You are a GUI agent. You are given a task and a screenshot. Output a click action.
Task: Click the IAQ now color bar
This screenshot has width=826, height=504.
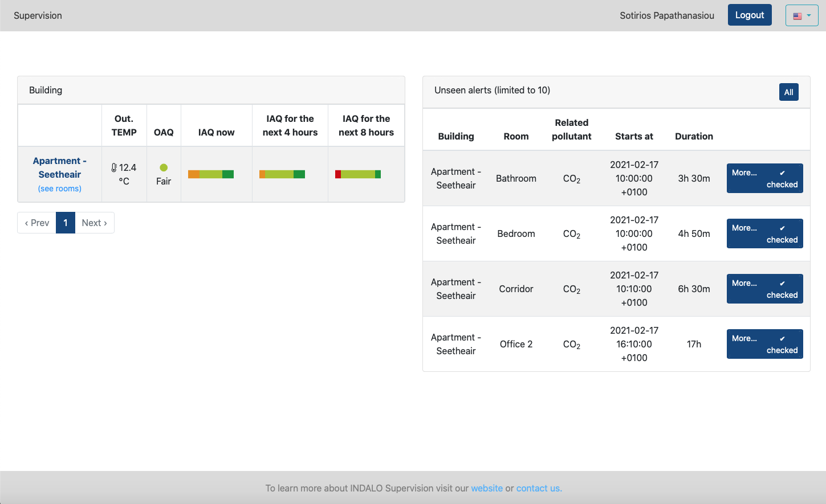(211, 174)
